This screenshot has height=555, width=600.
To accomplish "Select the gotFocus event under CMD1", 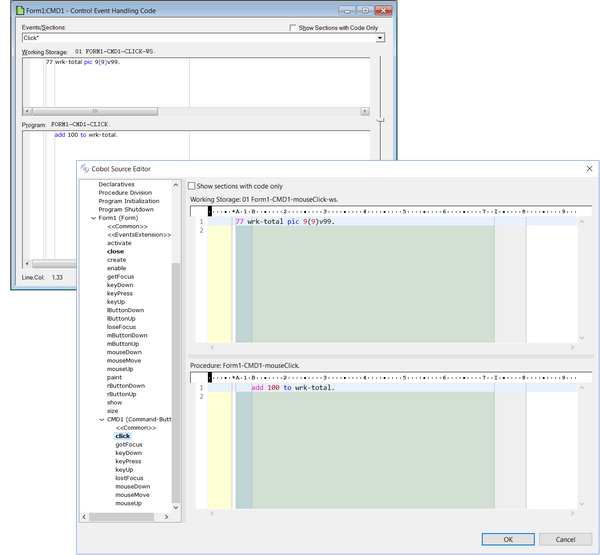I will tap(129, 445).
